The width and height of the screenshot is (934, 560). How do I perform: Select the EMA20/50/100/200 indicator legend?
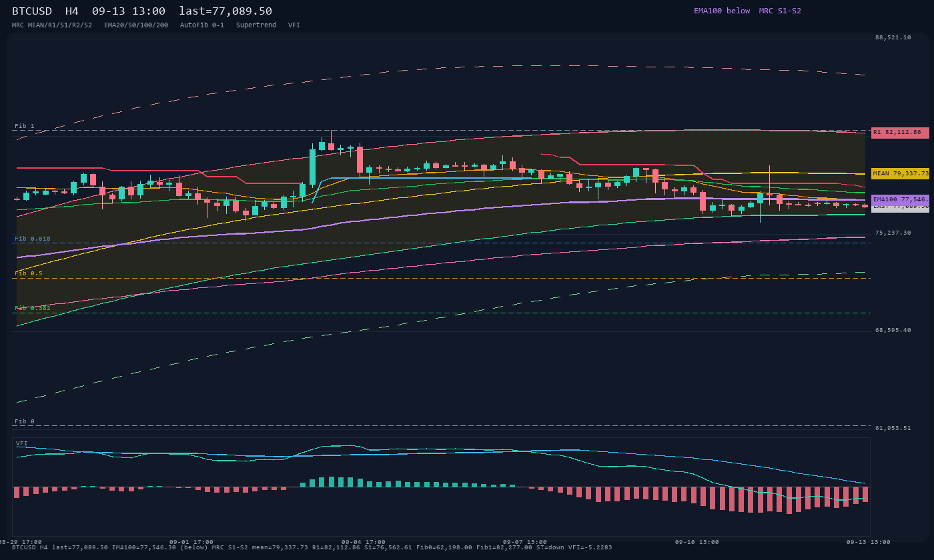click(x=136, y=25)
